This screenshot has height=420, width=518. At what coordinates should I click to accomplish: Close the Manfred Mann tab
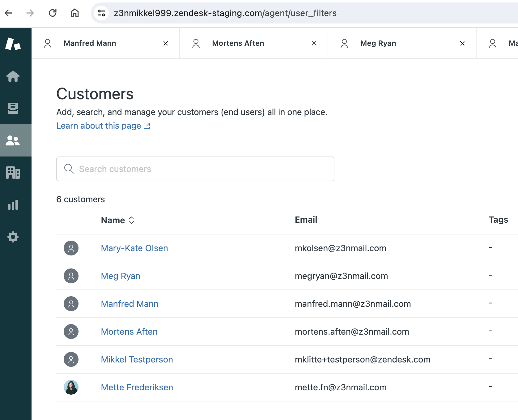(x=166, y=43)
